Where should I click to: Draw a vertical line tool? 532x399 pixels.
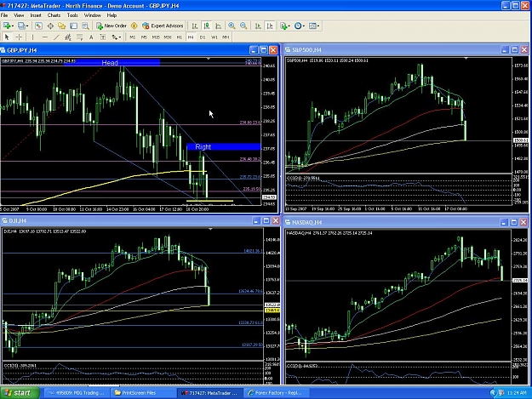32,37
